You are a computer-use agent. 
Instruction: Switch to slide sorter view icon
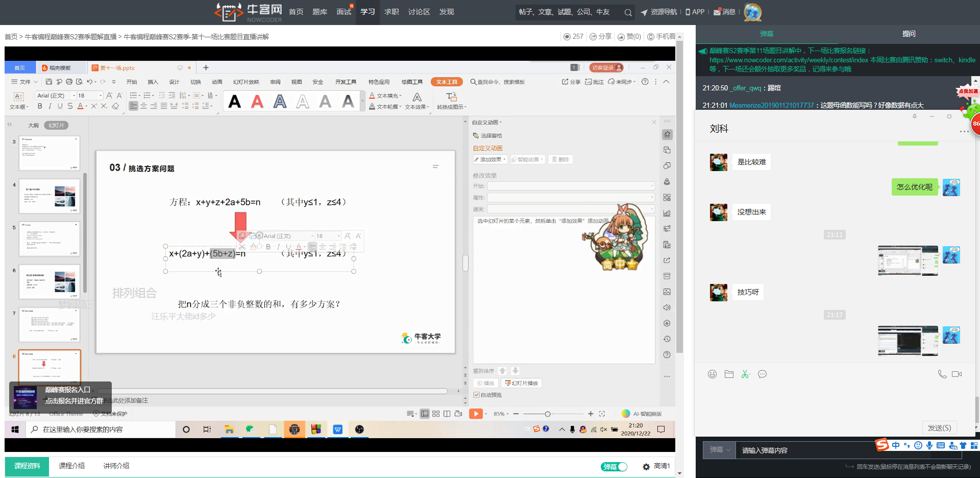(436, 414)
